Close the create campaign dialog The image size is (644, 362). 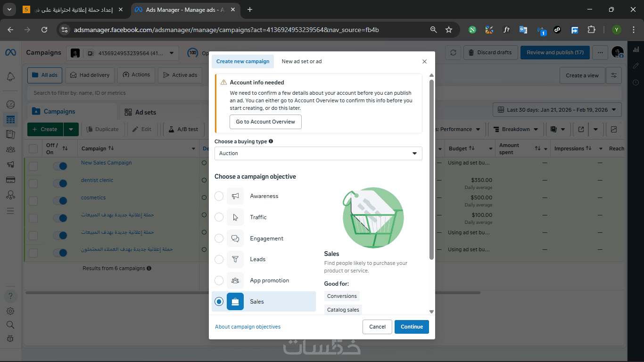424,61
